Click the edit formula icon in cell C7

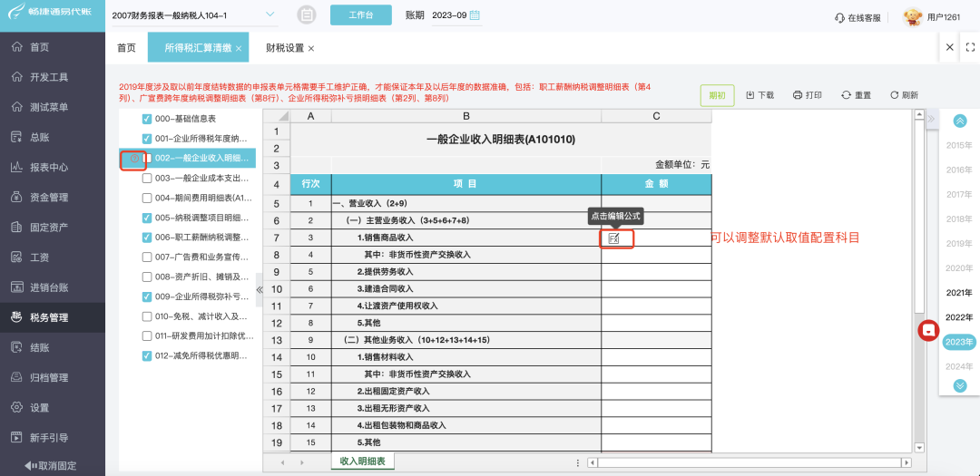click(x=613, y=238)
